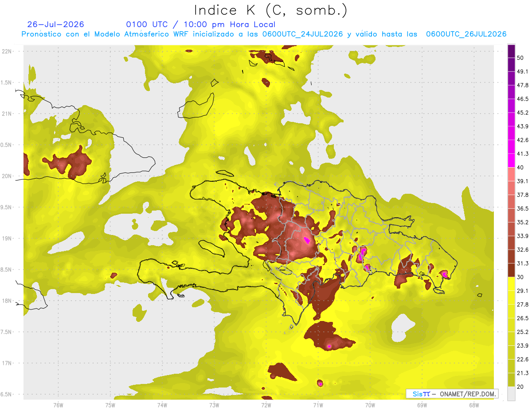Click the colorbar value "31.3"
Image resolution: width=532 pixels, height=411 pixels.
(523, 263)
